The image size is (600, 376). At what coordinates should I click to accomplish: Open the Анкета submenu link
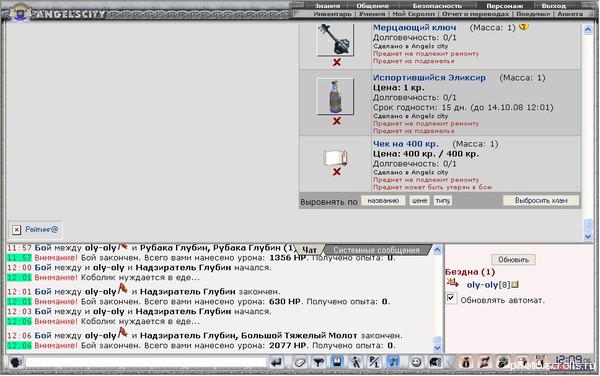(570, 14)
